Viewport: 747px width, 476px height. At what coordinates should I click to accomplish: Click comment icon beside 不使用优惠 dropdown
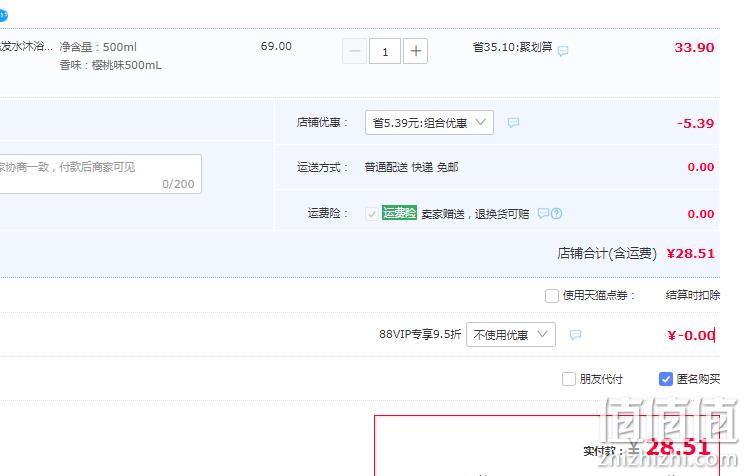click(575, 334)
